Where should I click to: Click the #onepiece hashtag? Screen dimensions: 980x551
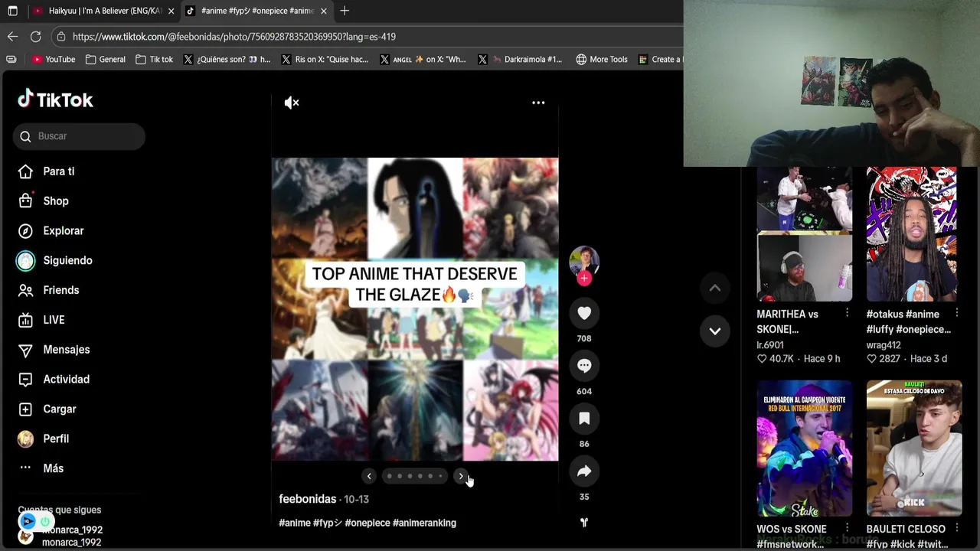pos(367,523)
